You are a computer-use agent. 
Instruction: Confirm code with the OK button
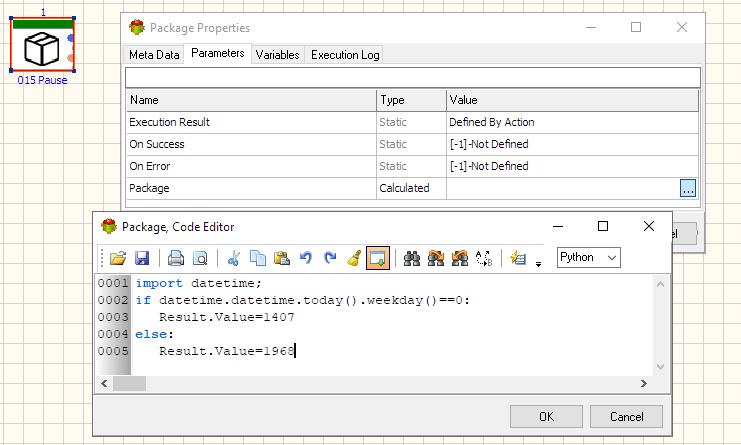(x=546, y=417)
